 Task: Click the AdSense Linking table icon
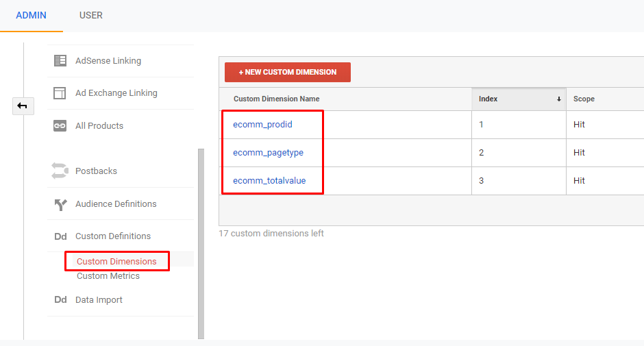point(60,60)
